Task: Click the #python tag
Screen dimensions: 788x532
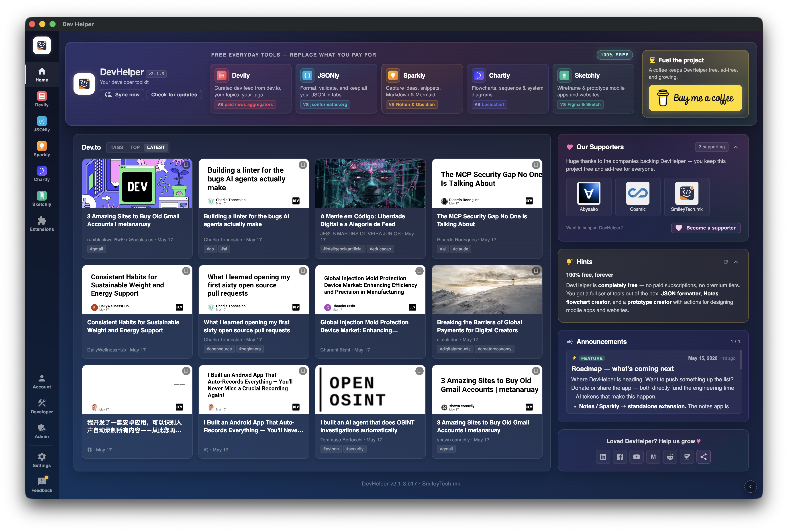Action: point(331,449)
